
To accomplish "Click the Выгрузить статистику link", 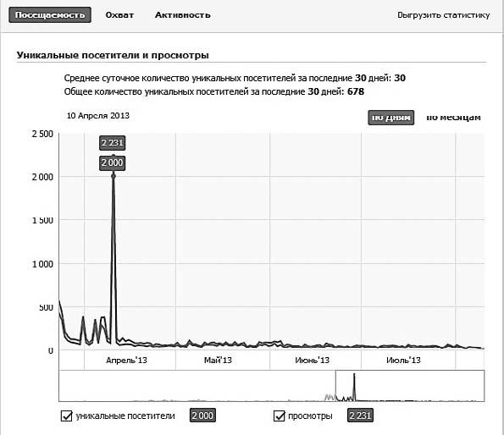I will tap(443, 15).
